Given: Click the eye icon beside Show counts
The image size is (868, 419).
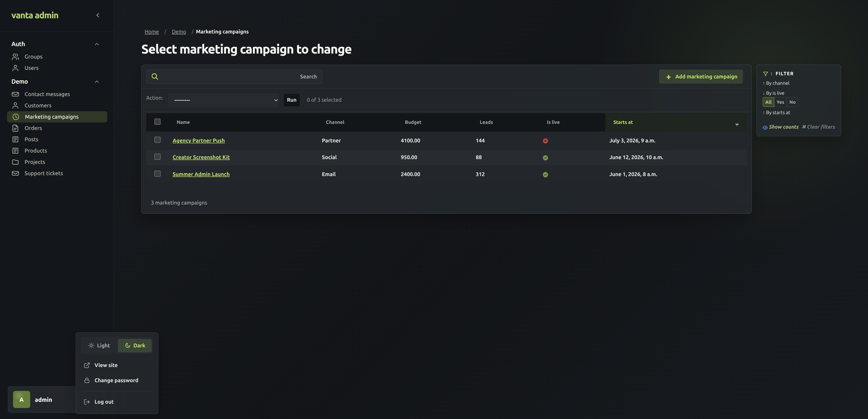Looking at the screenshot, I should pos(765,127).
